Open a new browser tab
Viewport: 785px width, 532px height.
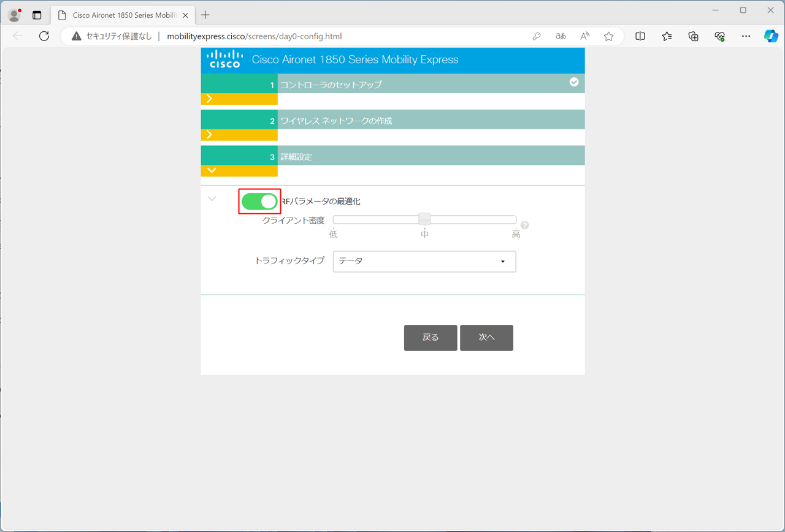point(205,15)
